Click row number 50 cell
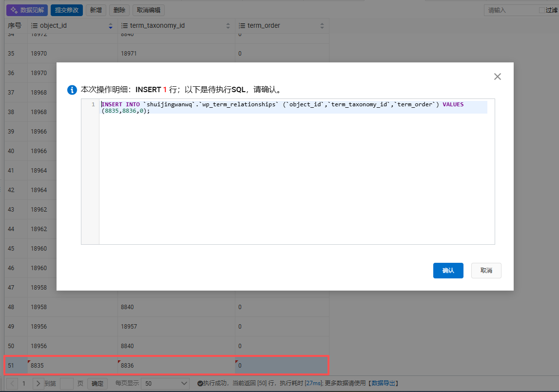This screenshot has height=392, width=559. coord(16,346)
